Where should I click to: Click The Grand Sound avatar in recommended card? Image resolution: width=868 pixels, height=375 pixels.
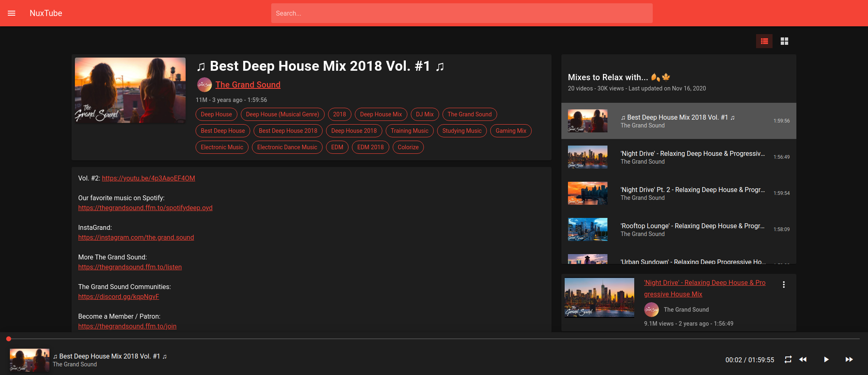coord(652,310)
